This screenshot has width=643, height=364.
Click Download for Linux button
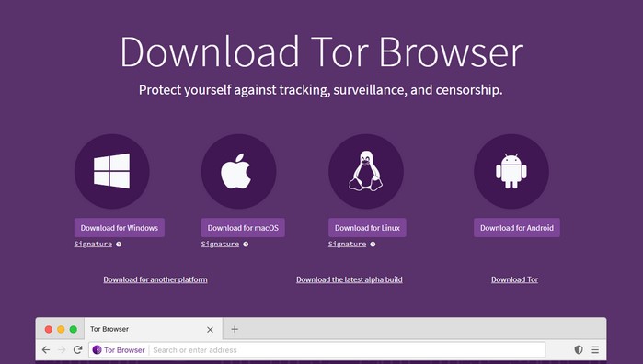(x=367, y=228)
